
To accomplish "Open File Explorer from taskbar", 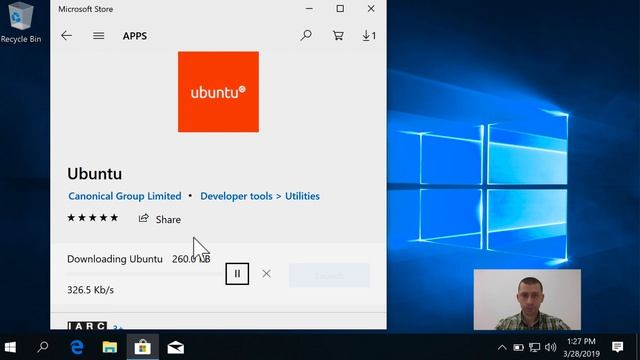I will tap(109, 347).
